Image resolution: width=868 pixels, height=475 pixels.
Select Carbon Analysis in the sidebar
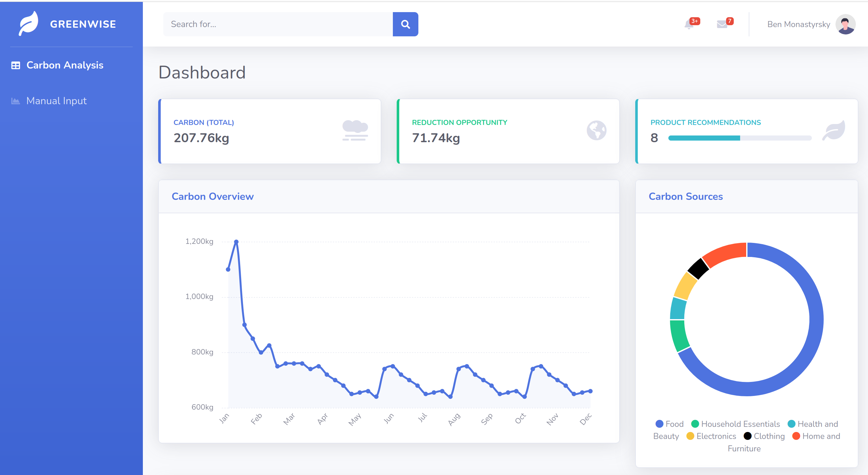coord(65,65)
